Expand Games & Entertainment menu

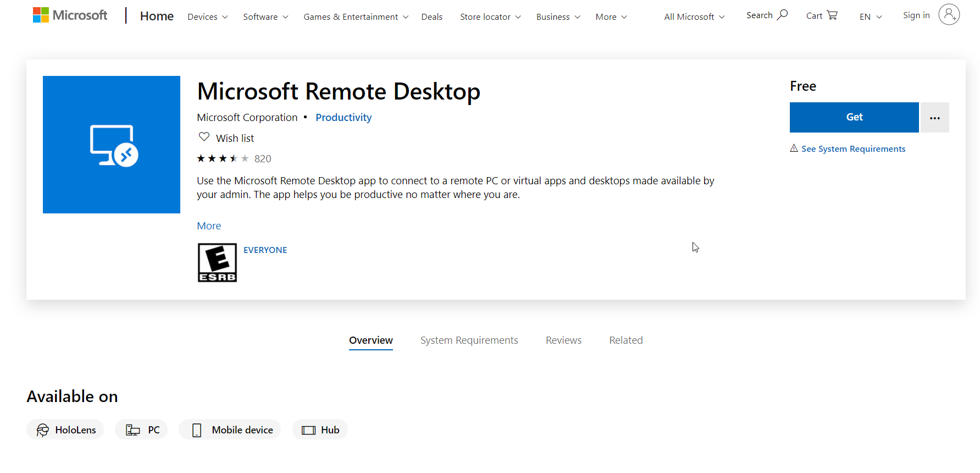356,17
